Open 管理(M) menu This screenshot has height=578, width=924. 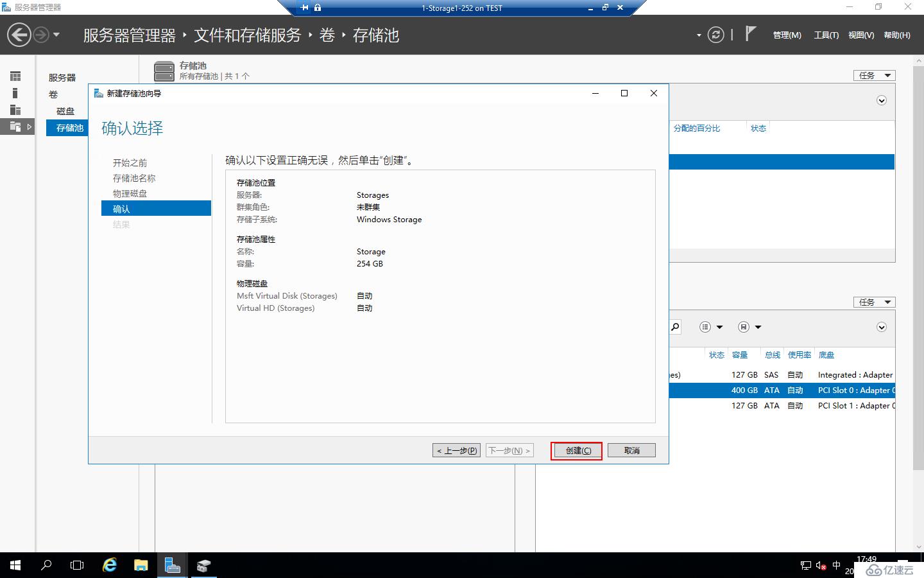coord(787,35)
